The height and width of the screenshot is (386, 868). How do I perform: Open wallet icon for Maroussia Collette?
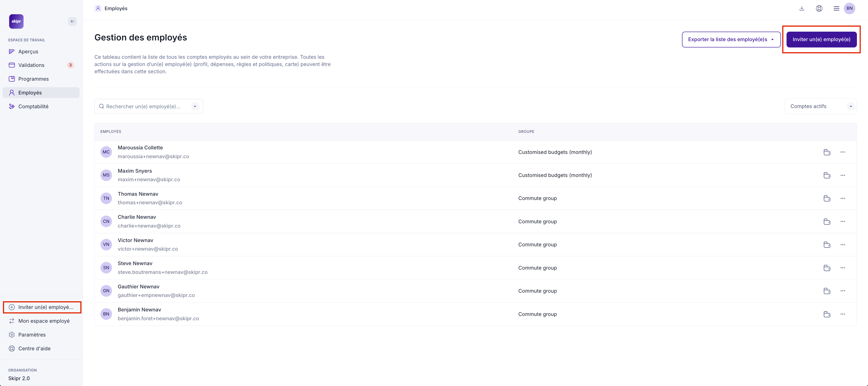(827, 152)
